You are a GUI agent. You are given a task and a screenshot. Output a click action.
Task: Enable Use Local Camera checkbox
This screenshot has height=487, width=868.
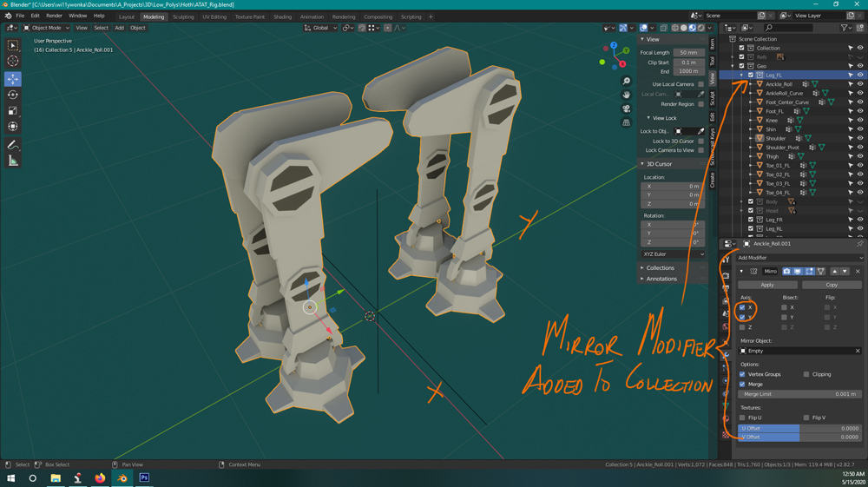(700, 84)
